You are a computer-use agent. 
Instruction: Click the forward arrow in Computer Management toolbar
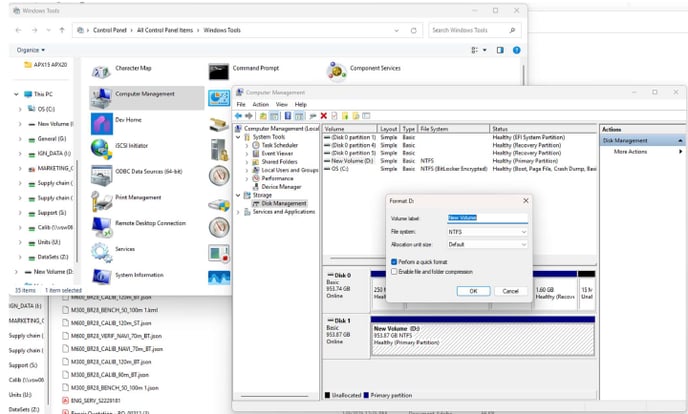(249, 116)
